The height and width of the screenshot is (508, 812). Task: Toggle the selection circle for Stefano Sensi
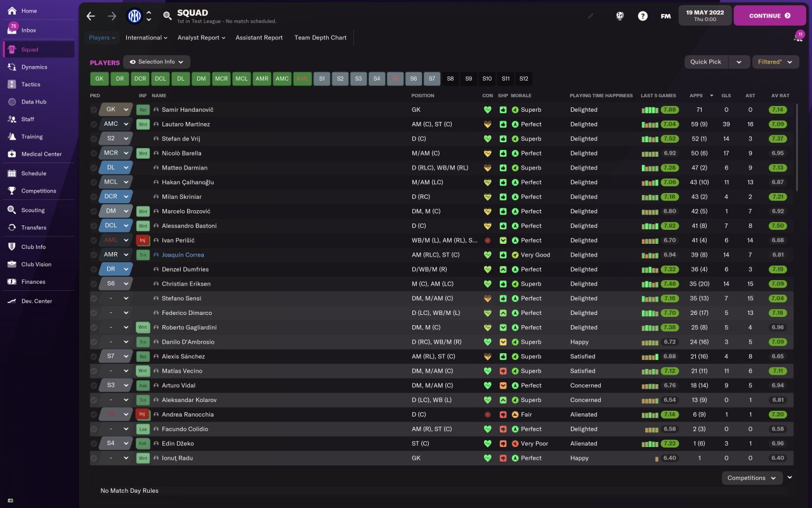[94, 298]
